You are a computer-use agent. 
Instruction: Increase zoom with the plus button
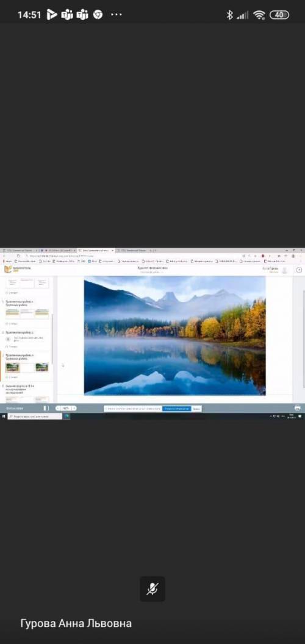(x=74, y=408)
